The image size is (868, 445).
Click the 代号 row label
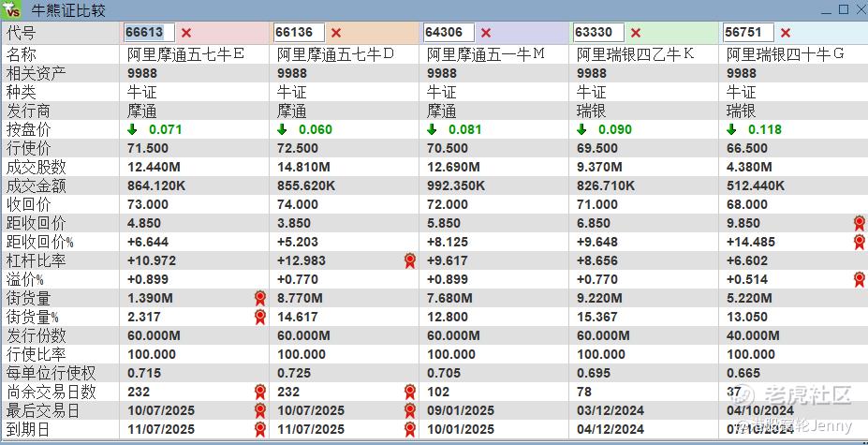click(21, 33)
